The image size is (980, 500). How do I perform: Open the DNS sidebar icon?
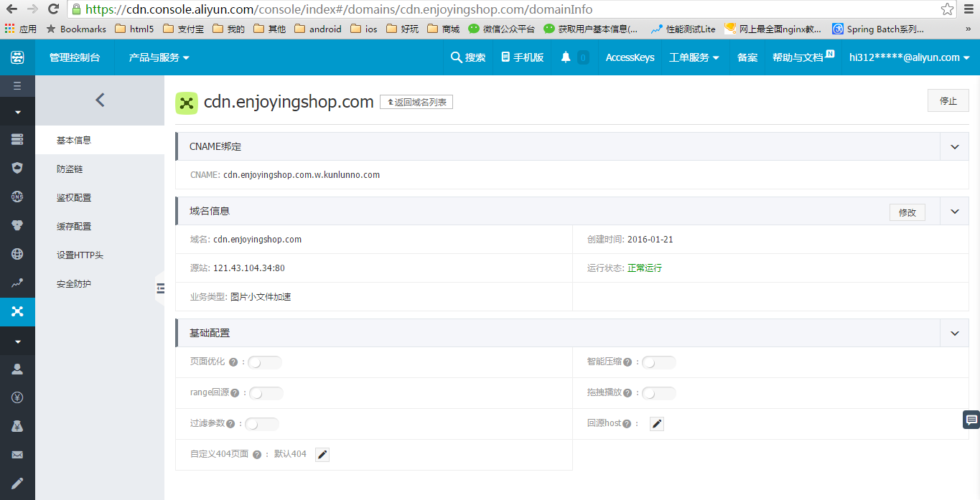click(17, 196)
